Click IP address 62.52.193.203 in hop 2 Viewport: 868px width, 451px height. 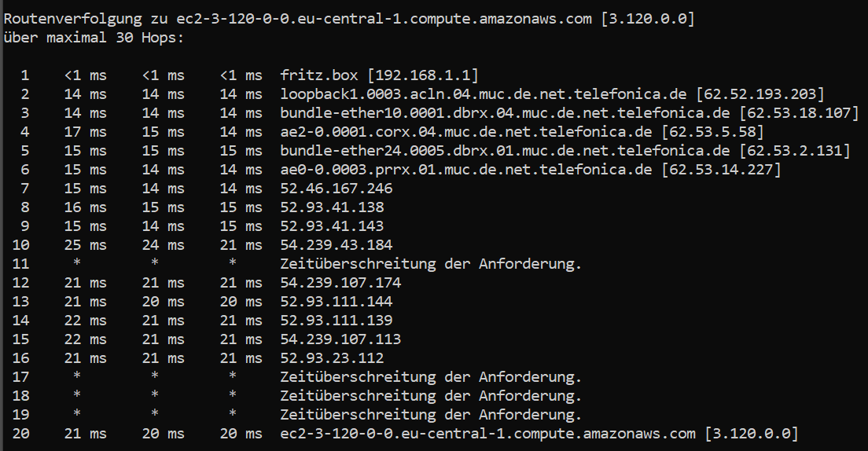[x=760, y=94]
